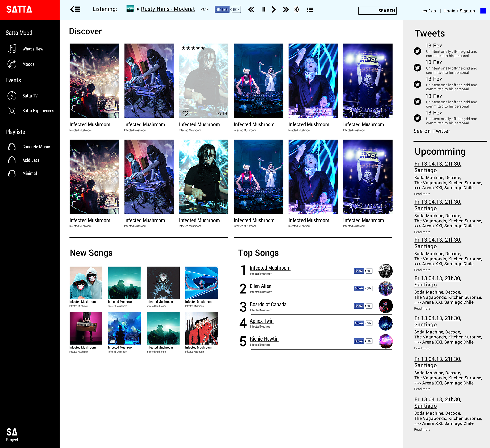Click the SATTA logo
Image resolution: width=490 pixels, height=448 pixels.
tap(19, 10)
